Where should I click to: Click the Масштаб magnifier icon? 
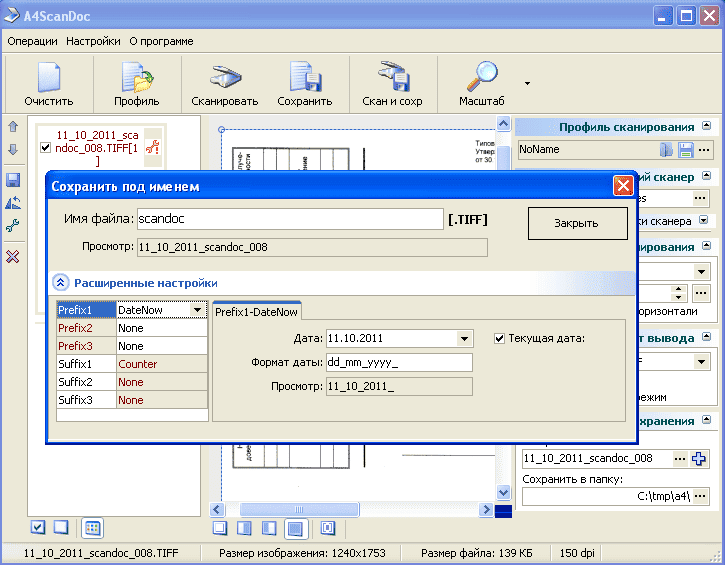[x=482, y=80]
